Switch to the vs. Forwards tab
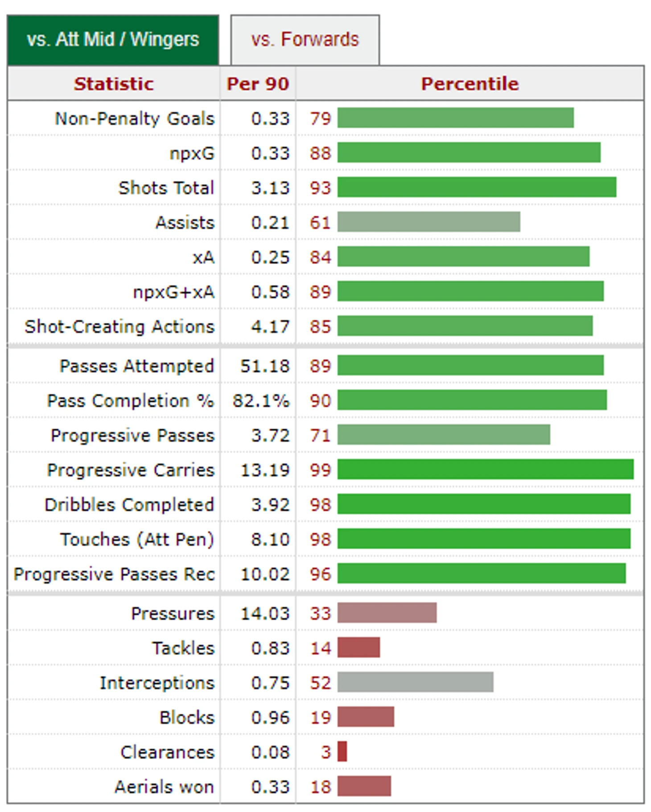 [x=305, y=40]
